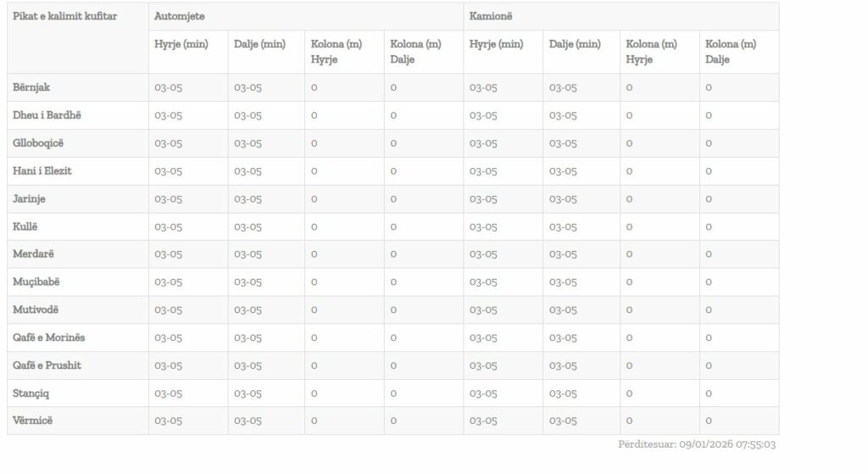Click the Automjete column group header

180,17
